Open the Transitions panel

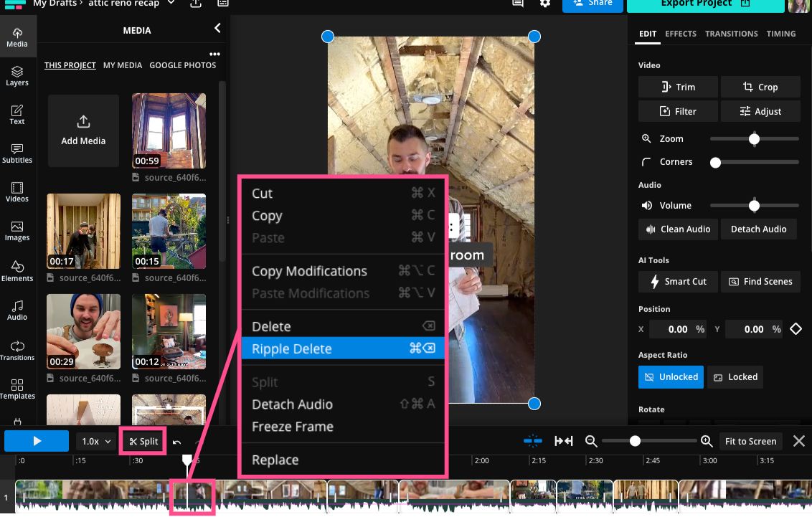[17, 351]
